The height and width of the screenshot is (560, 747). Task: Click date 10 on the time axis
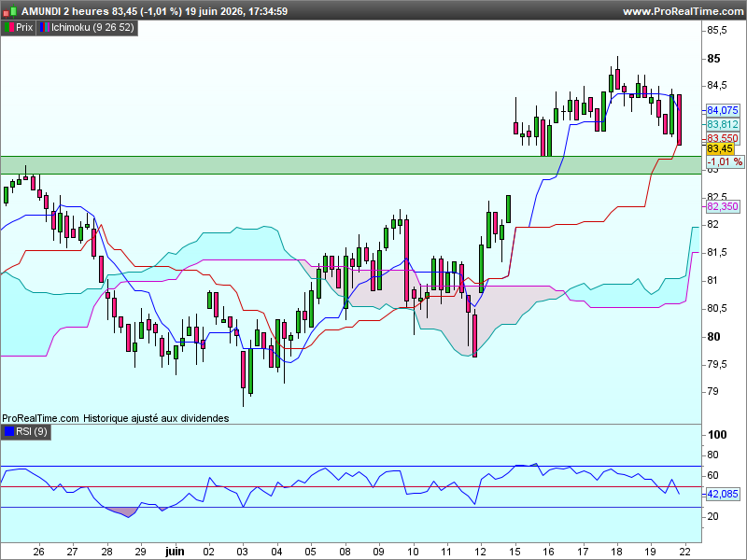pos(413,552)
